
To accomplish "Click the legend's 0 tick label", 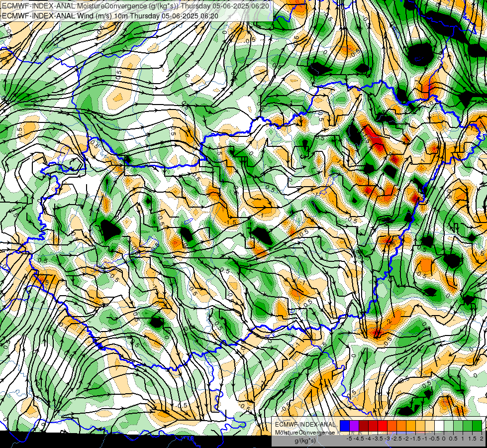I will click(444, 439).
